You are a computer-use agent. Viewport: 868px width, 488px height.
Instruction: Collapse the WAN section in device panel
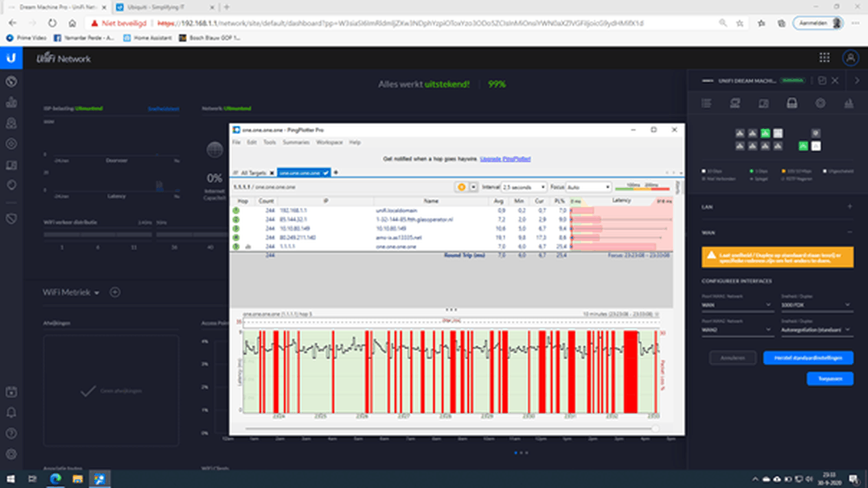(849, 232)
